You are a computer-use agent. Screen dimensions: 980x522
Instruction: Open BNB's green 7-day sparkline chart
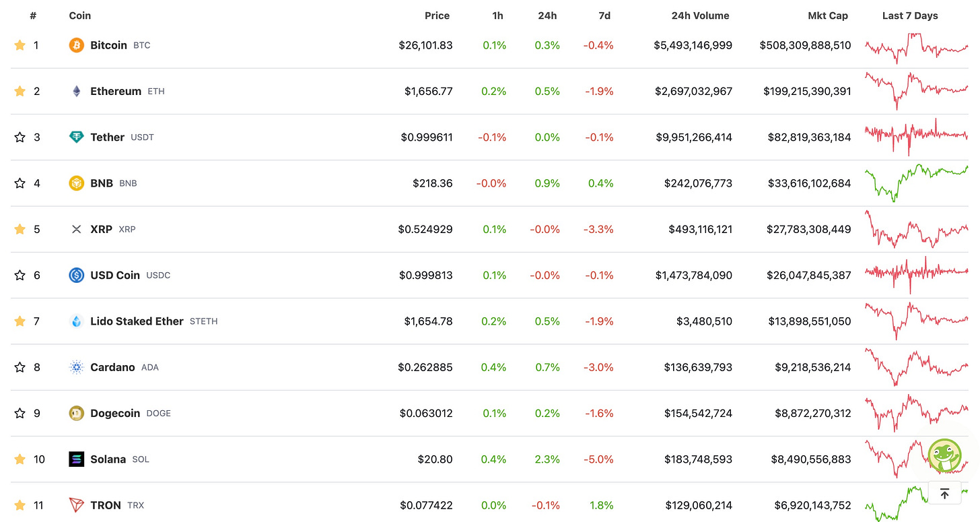(917, 183)
